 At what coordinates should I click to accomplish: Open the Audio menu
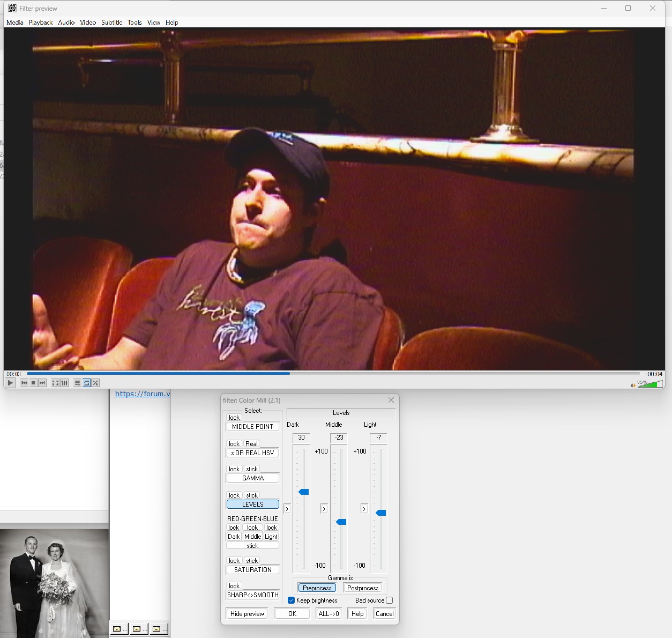pos(66,23)
